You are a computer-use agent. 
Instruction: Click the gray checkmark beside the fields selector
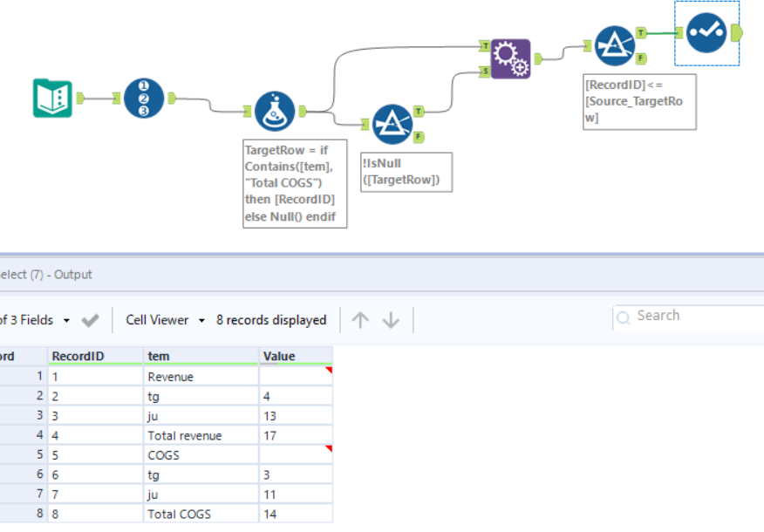pyautogui.click(x=89, y=319)
